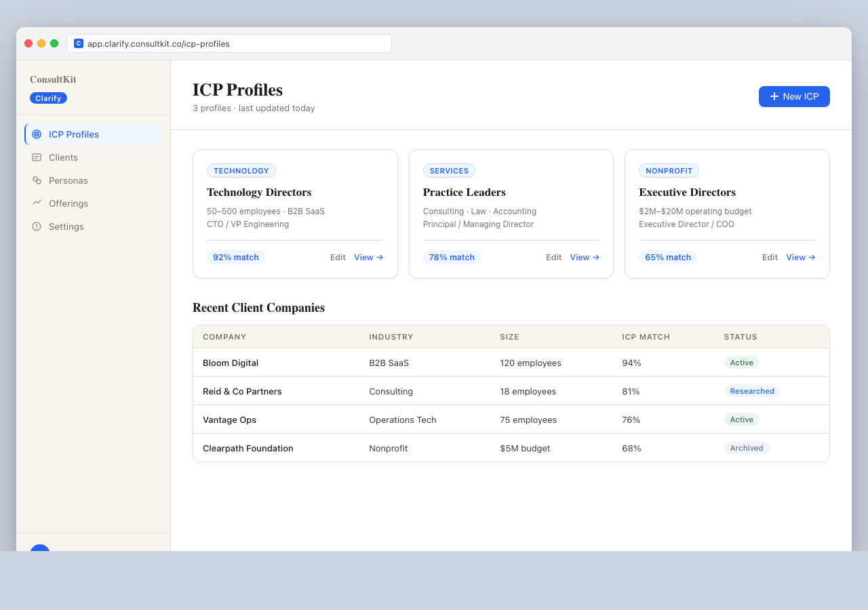Screen dimensions: 868x610
Task: Click the plus icon inside New ICP button
Action: [773, 96]
